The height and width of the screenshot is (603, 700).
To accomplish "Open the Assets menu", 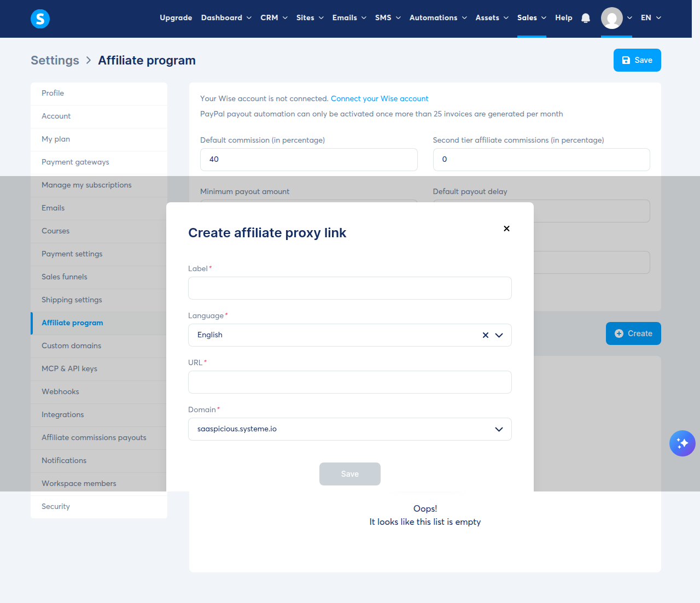I will (492, 18).
